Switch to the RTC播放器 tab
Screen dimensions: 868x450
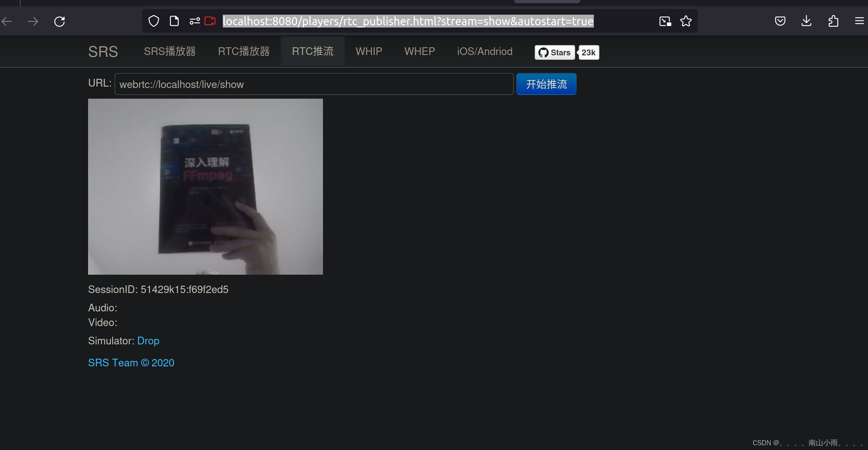click(x=243, y=51)
